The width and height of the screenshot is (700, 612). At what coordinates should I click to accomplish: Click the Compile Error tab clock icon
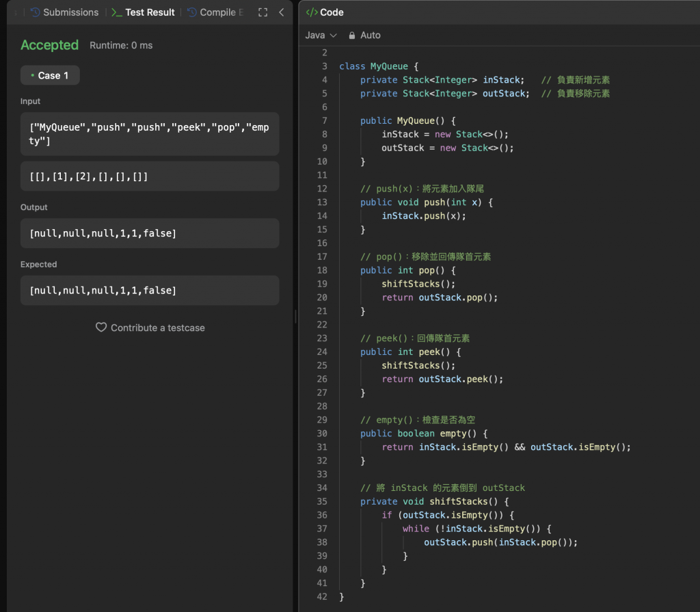191,12
